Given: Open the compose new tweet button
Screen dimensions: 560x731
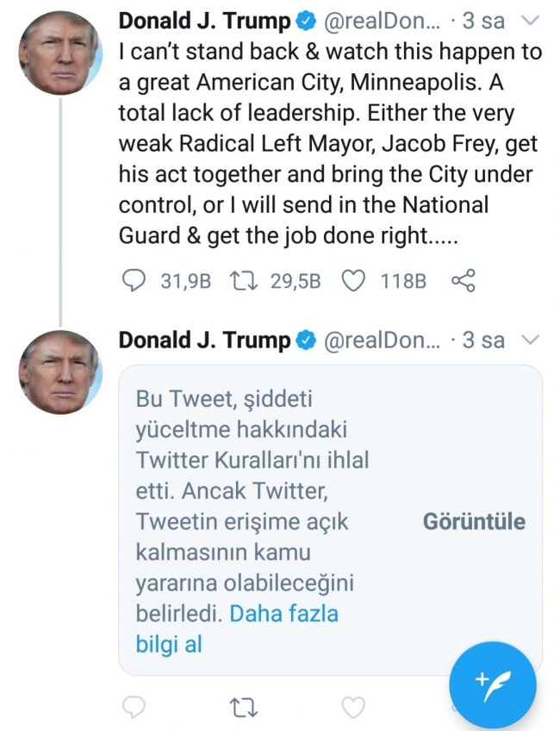Looking at the screenshot, I should pyautogui.click(x=493, y=685).
